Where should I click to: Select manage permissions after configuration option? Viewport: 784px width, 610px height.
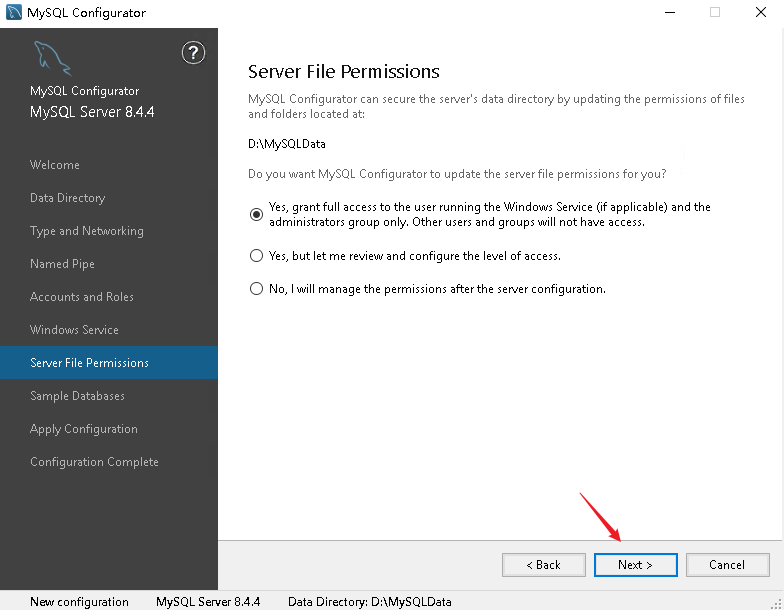[256, 289]
